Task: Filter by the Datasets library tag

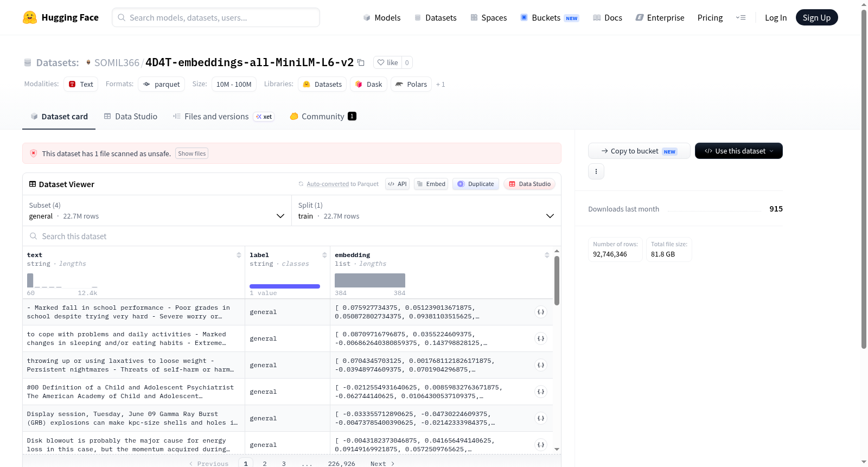Action: point(322,84)
